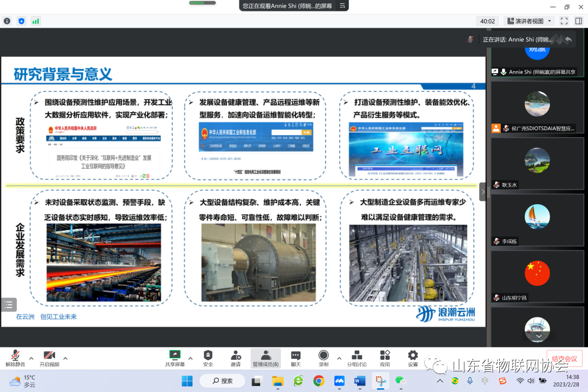Open the 应用 apps menu
588x392 pixels.
pos(385,358)
